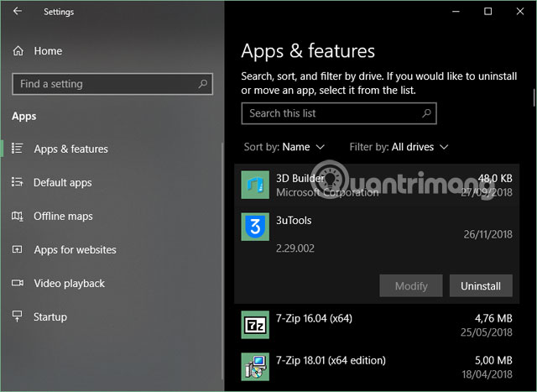Open the Home icon in sidebar
Viewport: 537px width, 392px height.
(18, 51)
